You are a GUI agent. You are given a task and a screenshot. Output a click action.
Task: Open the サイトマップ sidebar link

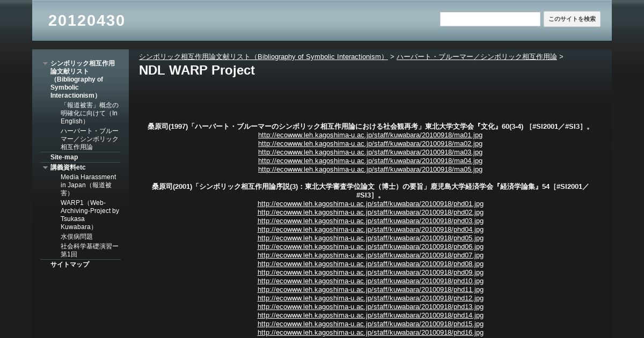pyautogui.click(x=70, y=264)
